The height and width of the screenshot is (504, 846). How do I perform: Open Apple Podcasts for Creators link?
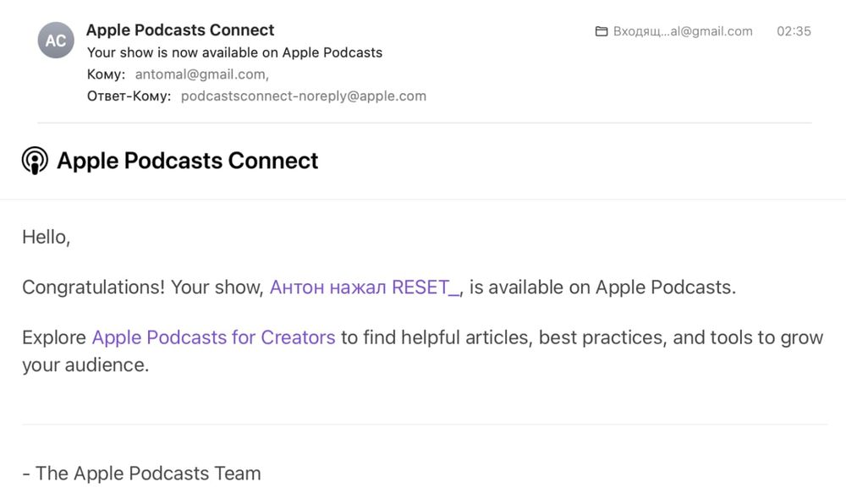(x=214, y=337)
